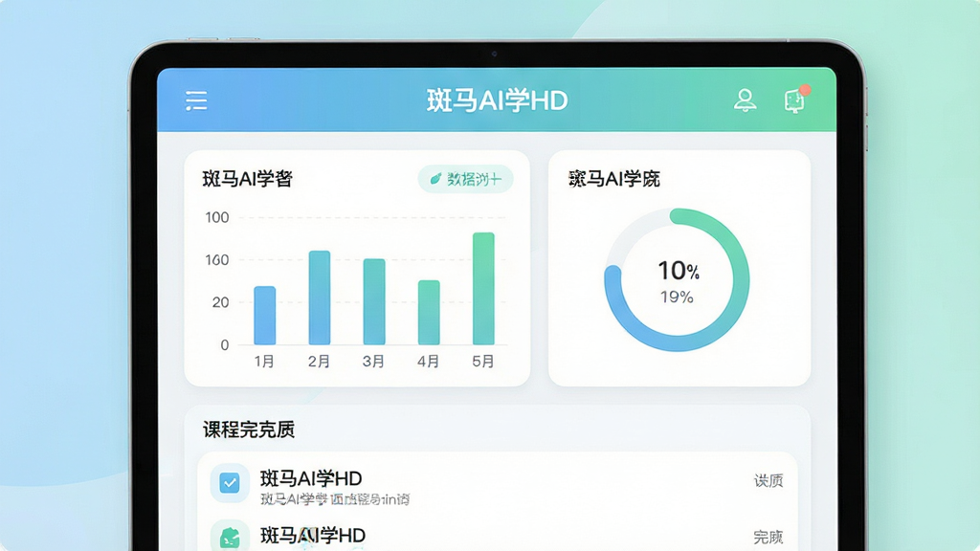The height and width of the screenshot is (551, 980).
Task: Open the first 斑马AI学HD course row title
Action: click(311, 478)
